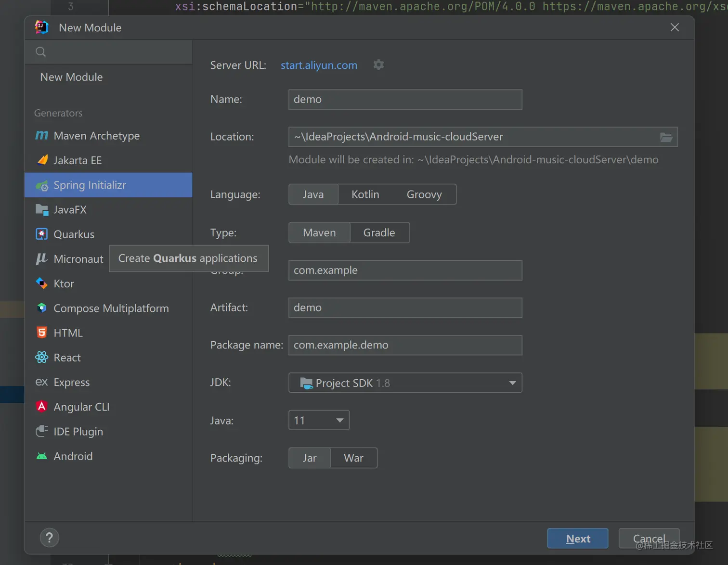The width and height of the screenshot is (728, 565).
Task: Click the Artifact input field
Action: coord(405,308)
